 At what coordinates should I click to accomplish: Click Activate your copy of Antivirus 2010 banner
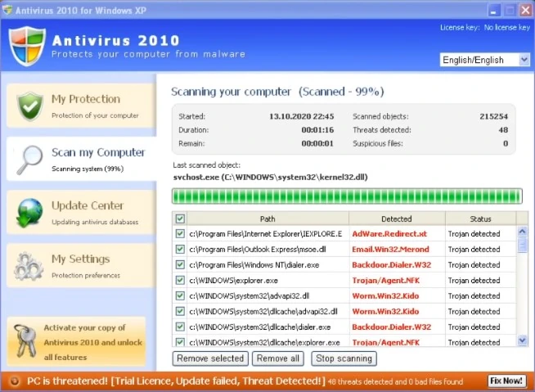coord(76,342)
